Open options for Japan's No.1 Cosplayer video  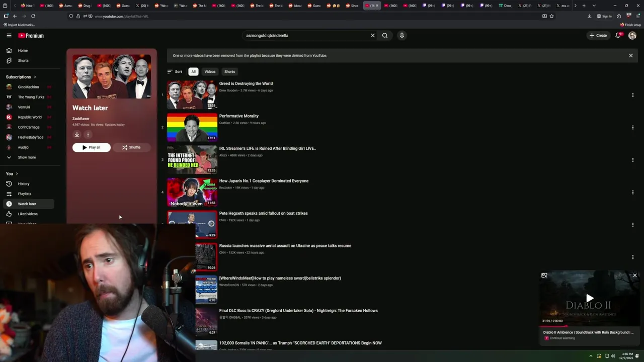coord(632,192)
